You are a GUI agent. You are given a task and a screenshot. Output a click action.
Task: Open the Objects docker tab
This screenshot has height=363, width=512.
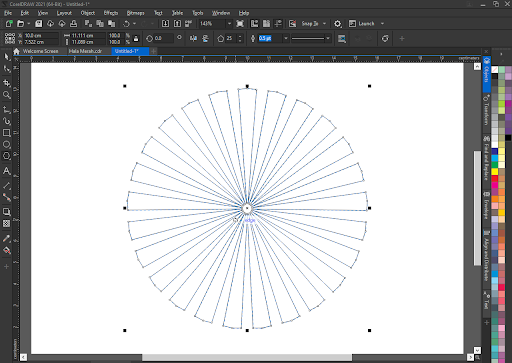tap(487, 74)
